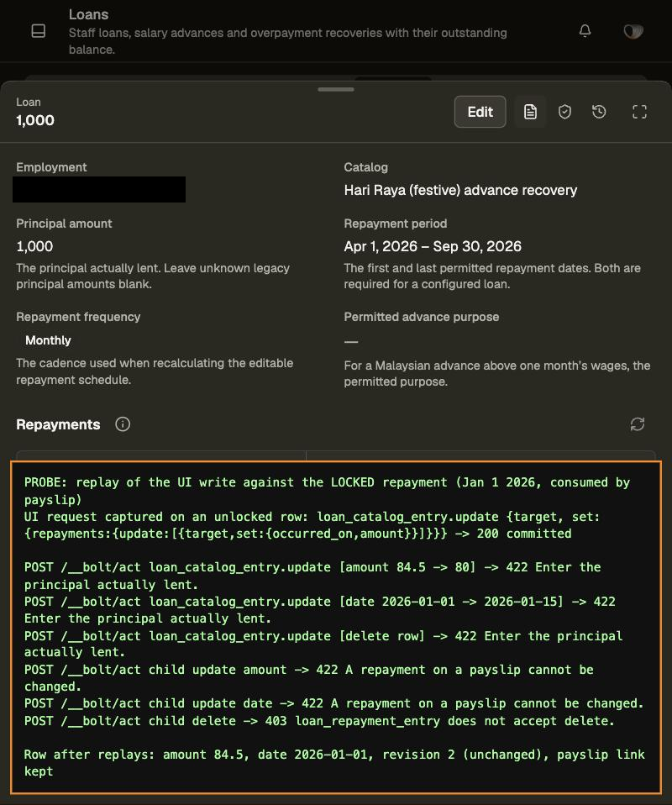Expand the loan panel to fullscreen
The width and height of the screenshot is (672, 805).
tap(639, 112)
